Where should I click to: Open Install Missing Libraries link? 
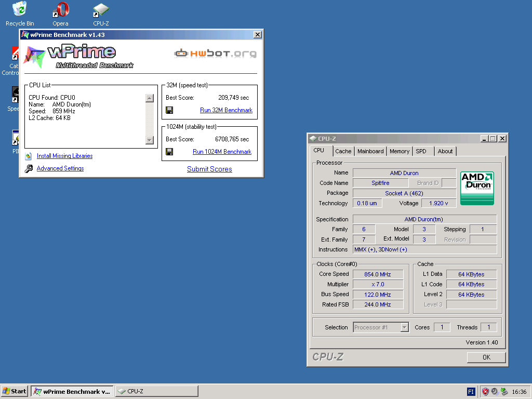click(x=64, y=156)
